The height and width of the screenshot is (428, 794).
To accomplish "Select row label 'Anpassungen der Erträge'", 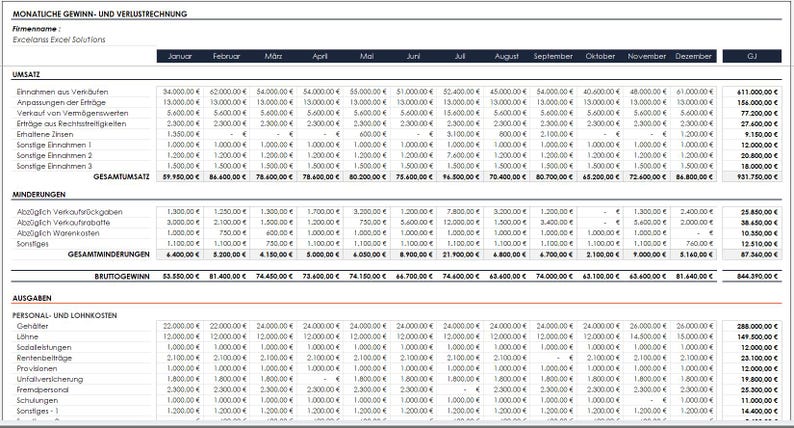I will coord(61,103).
